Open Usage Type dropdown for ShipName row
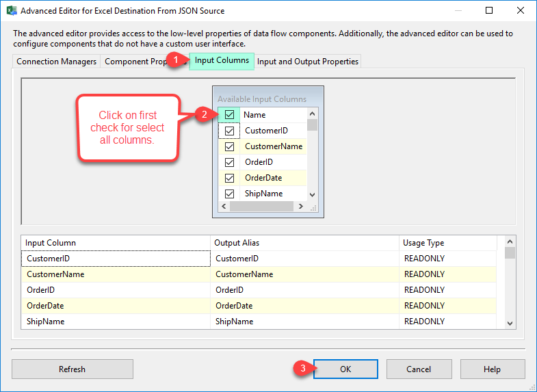Image resolution: width=537 pixels, height=392 pixels. click(x=447, y=322)
